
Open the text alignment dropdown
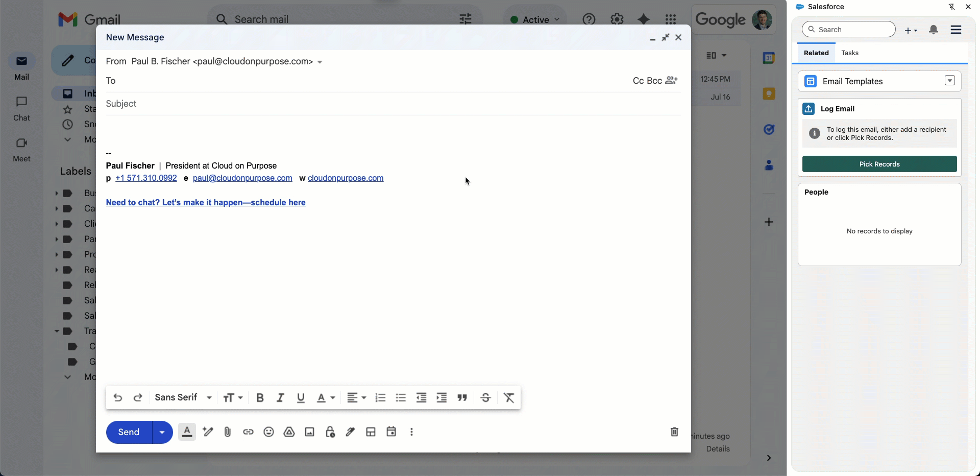[356, 398]
